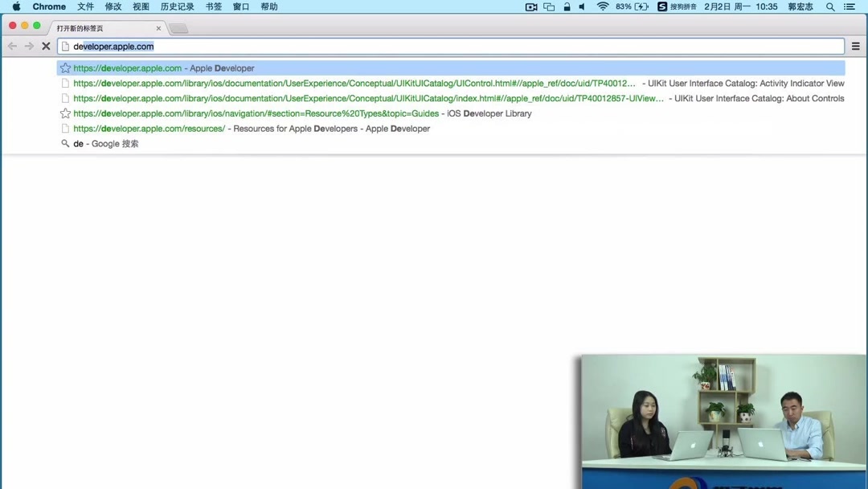Open the Sogou Pinyin input icon
This screenshot has height=489, width=868.
[x=661, y=6]
